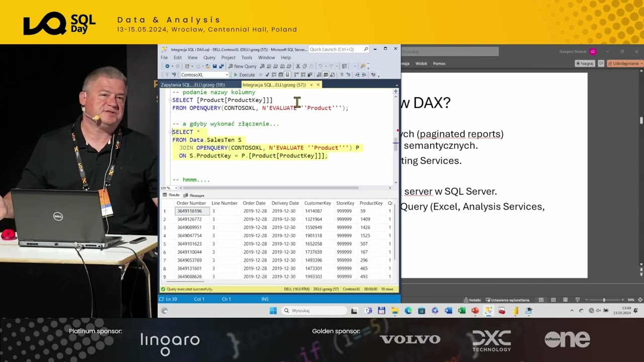The height and width of the screenshot is (362, 644).
Task: Click Execute to run the query
Action: click(x=244, y=75)
